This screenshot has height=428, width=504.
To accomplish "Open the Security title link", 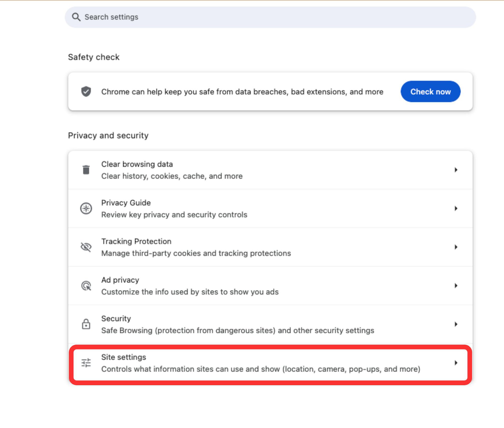I will pyautogui.click(x=116, y=319).
